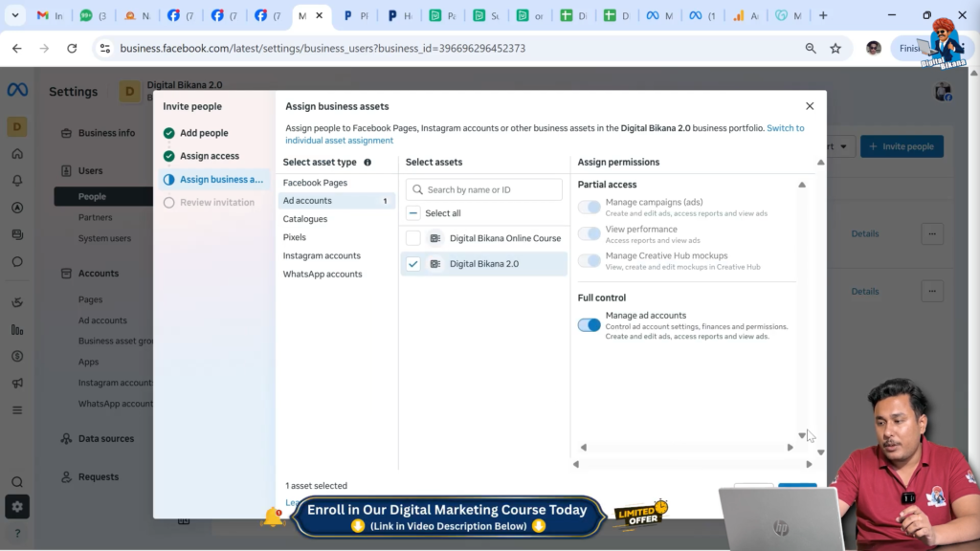Open Partners in settings sidebar
The width and height of the screenshot is (980, 551).
pos(95,217)
